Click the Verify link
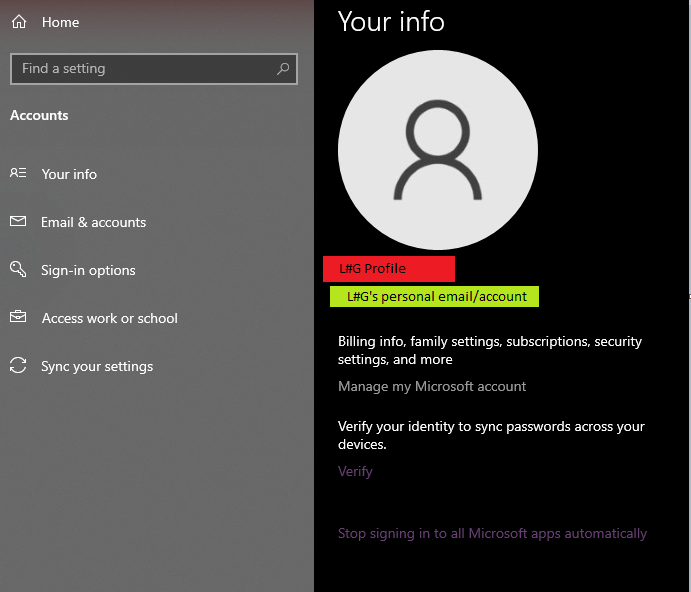Image resolution: width=691 pixels, height=592 pixels. pos(355,472)
